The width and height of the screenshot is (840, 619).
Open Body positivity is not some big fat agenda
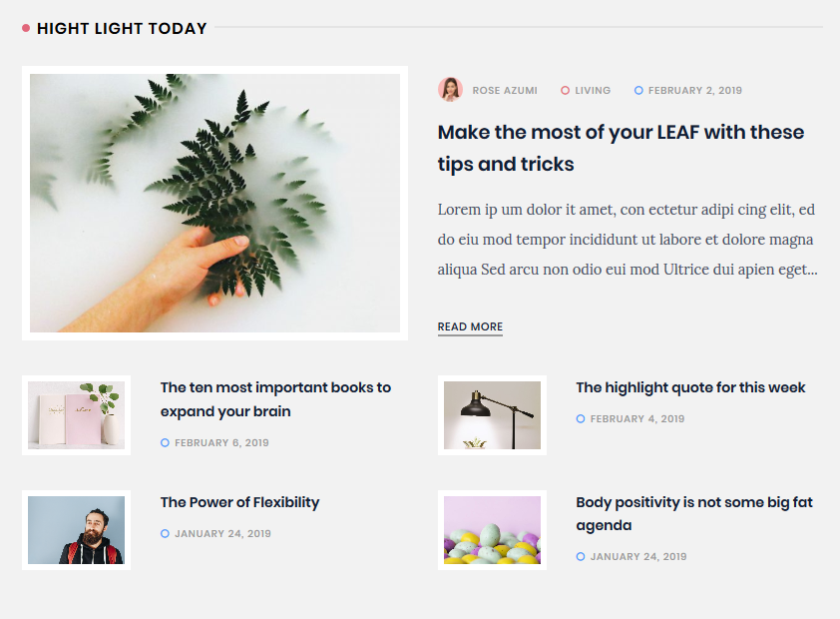point(694,513)
